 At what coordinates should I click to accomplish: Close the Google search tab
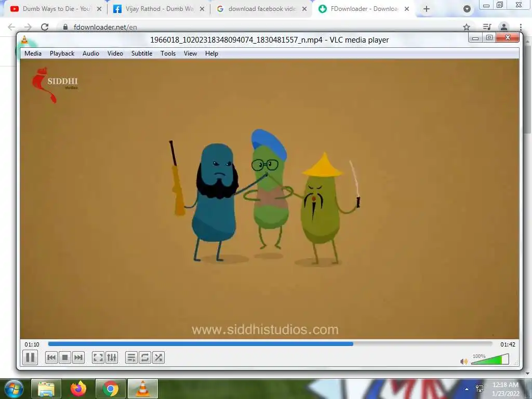tap(304, 9)
